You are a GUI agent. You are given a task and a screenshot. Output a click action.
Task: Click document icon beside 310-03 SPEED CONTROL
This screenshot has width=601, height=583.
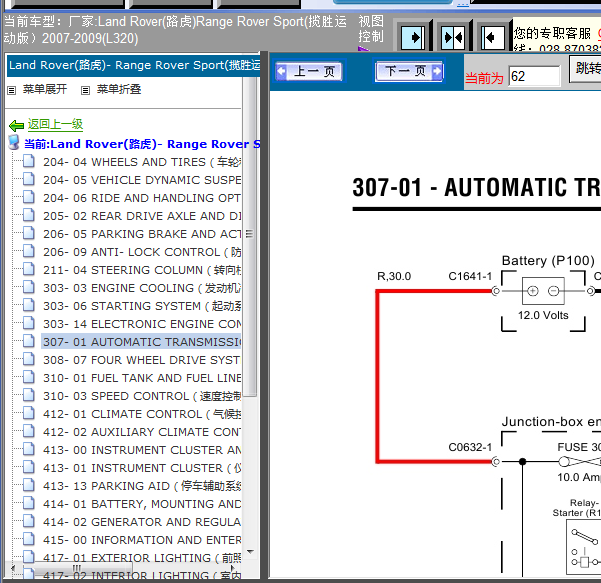tap(29, 396)
